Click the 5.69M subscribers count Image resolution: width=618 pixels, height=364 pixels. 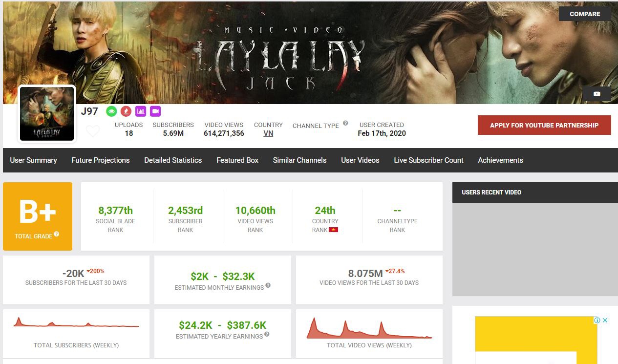coord(173,133)
